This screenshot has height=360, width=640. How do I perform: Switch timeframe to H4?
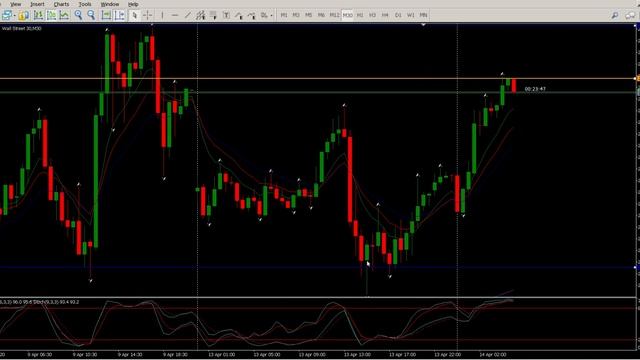[x=385, y=16]
